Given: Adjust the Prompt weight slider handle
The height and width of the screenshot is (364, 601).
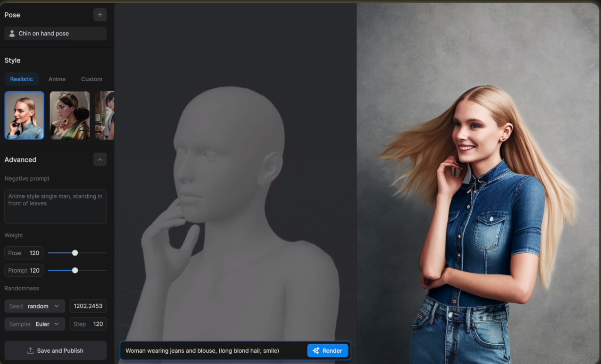Looking at the screenshot, I should click(75, 271).
